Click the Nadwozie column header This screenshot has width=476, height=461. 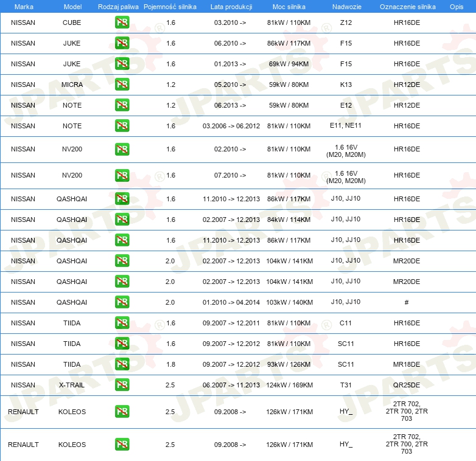click(x=347, y=7)
